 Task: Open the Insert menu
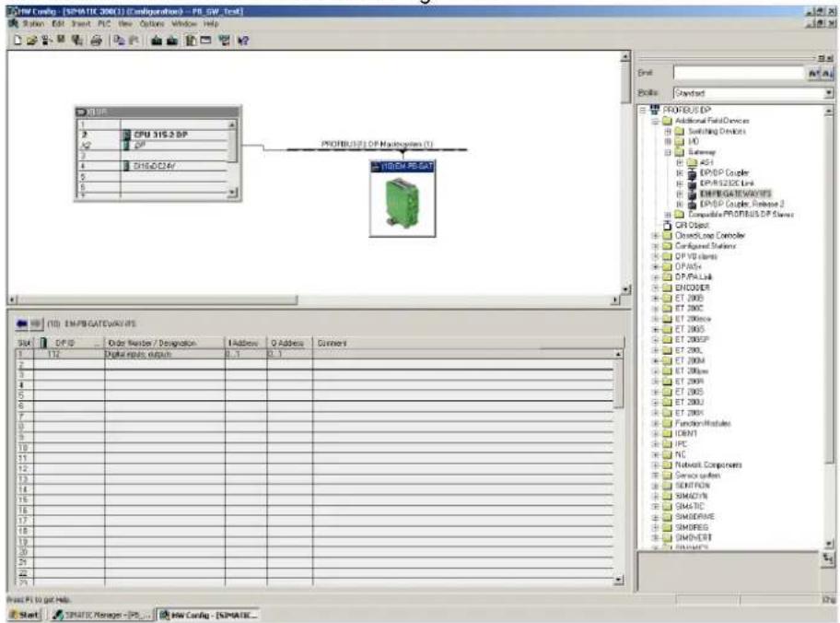pos(81,24)
